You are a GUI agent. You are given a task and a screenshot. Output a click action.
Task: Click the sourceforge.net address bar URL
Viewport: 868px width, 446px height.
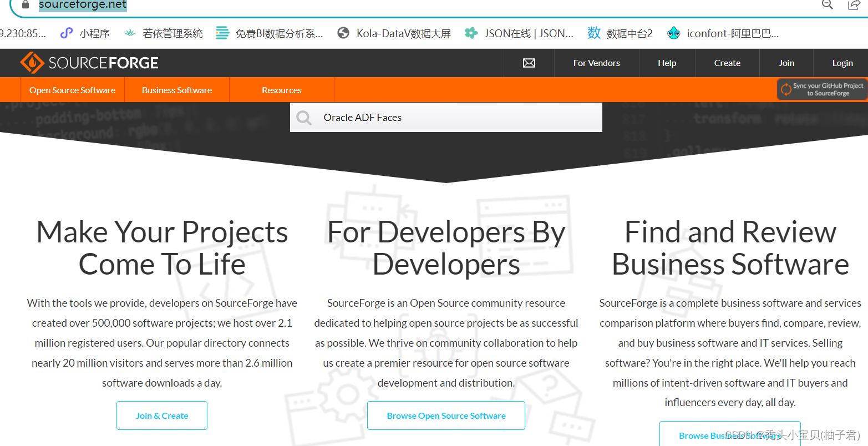(x=83, y=5)
